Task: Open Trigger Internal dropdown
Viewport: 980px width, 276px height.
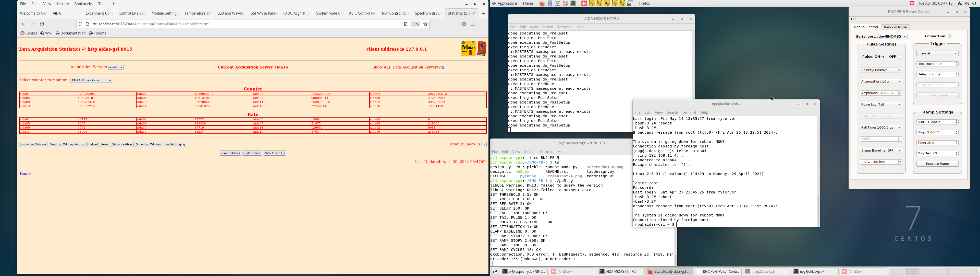Action: 937,54
